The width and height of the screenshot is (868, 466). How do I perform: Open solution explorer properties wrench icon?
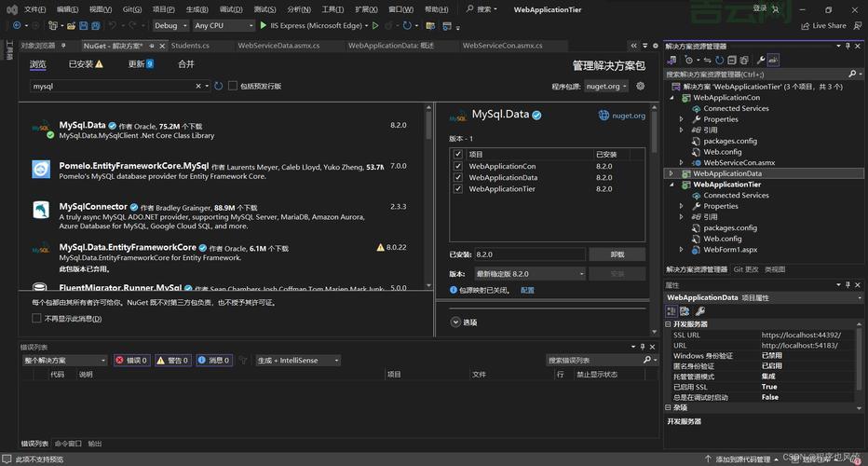tap(761, 60)
